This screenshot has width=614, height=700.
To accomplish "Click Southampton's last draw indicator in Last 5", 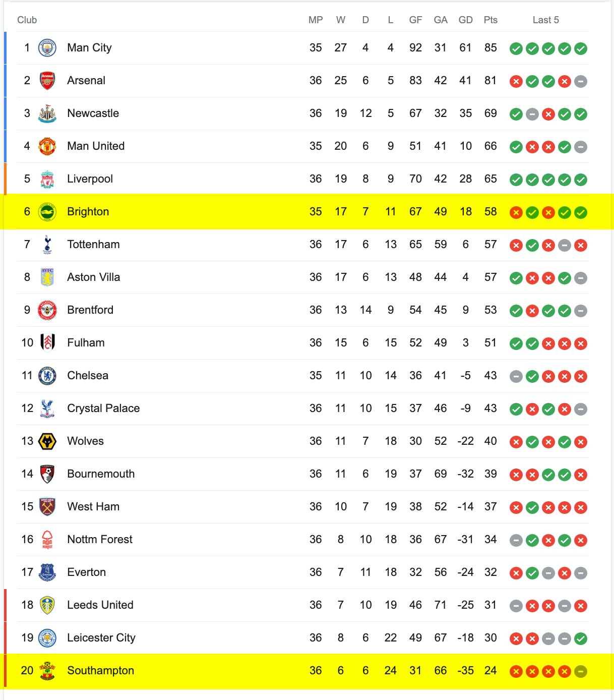I will point(581,672).
